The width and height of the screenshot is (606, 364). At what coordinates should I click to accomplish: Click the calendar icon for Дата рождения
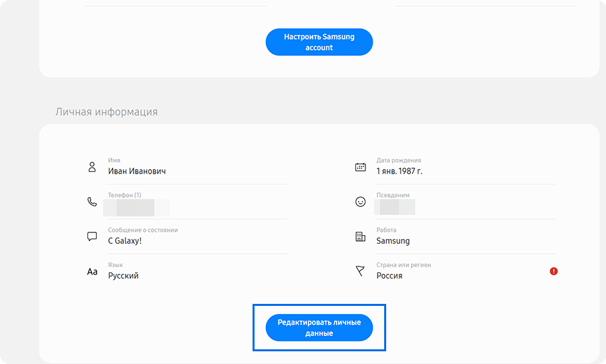coord(360,167)
